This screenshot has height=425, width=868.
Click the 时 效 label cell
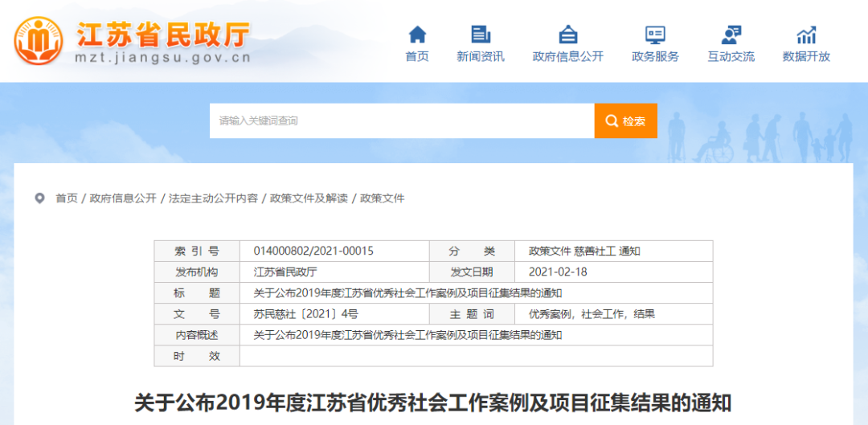197,357
